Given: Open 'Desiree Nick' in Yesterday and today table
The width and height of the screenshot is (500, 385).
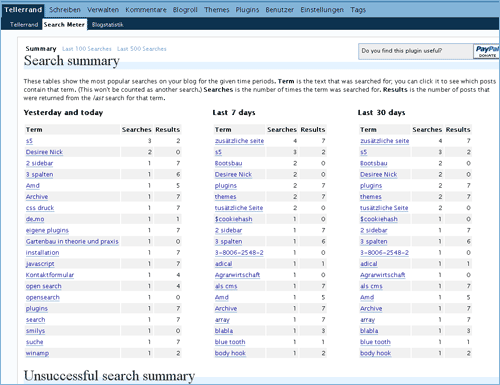Looking at the screenshot, I should [44, 152].
